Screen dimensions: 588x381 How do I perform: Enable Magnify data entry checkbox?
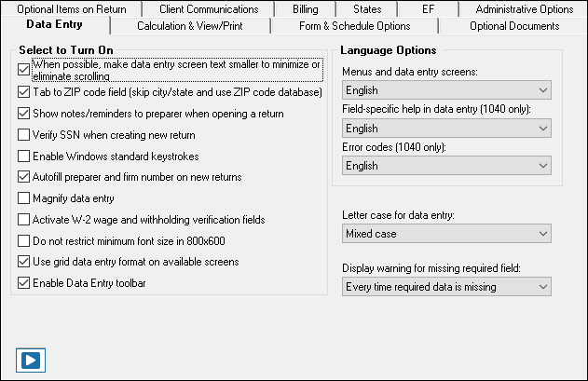pos(24,198)
